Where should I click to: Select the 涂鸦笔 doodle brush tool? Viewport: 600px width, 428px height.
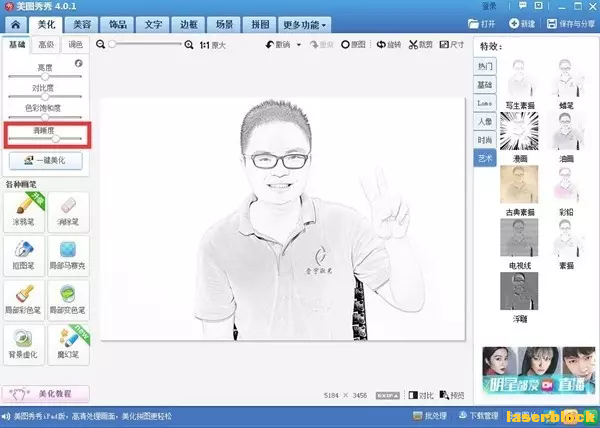(x=24, y=212)
